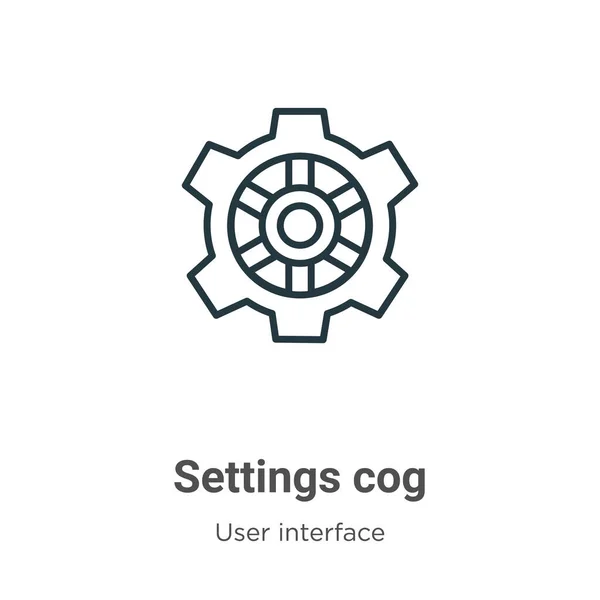Click the top double spoke inside the wheel
600x600 pixels.
(x=300, y=172)
